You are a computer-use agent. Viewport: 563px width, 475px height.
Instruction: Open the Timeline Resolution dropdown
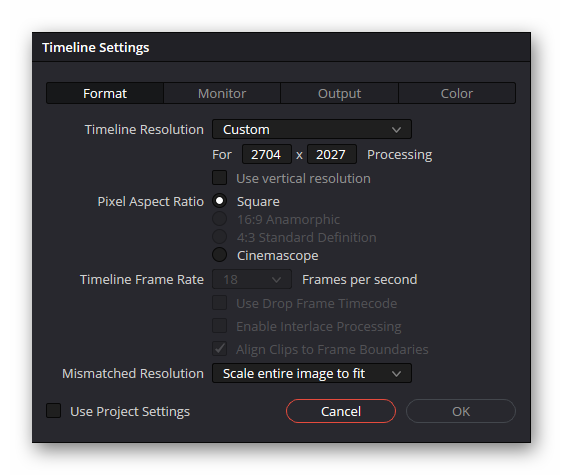(x=312, y=129)
